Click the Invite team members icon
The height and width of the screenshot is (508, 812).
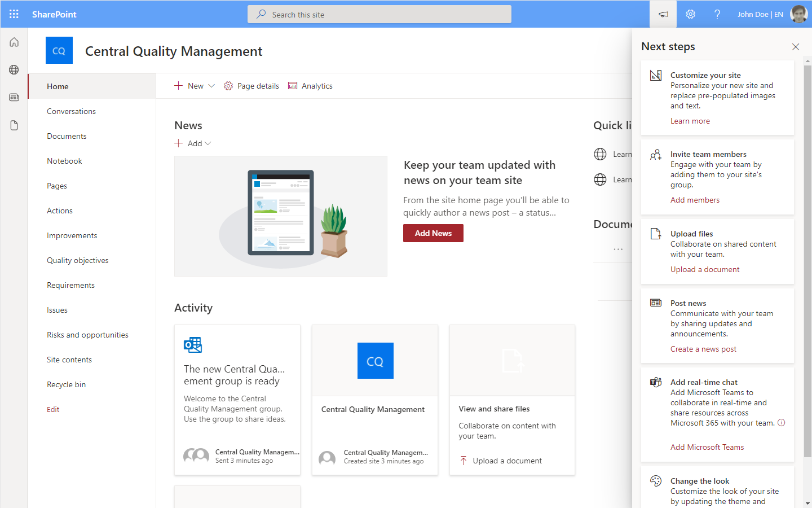click(x=656, y=155)
